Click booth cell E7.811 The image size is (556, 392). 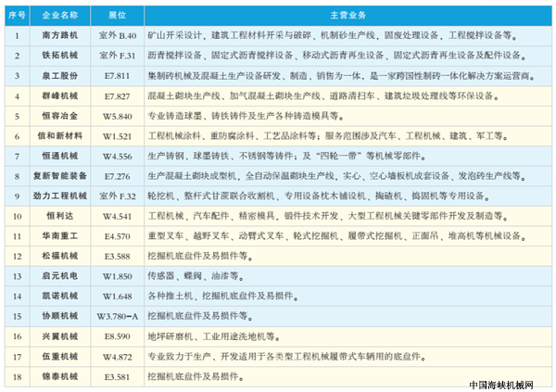(118, 76)
